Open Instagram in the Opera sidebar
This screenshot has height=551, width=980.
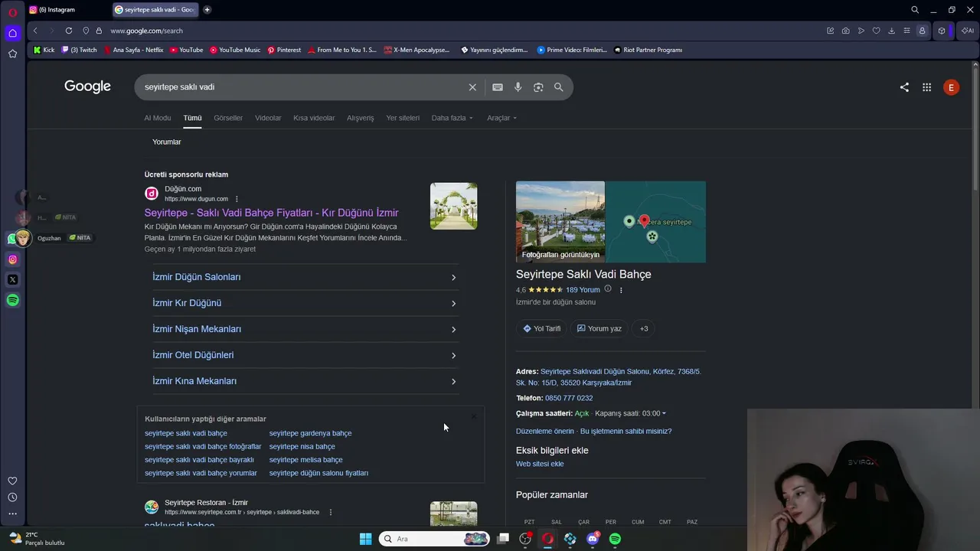click(x=12, y=259)
